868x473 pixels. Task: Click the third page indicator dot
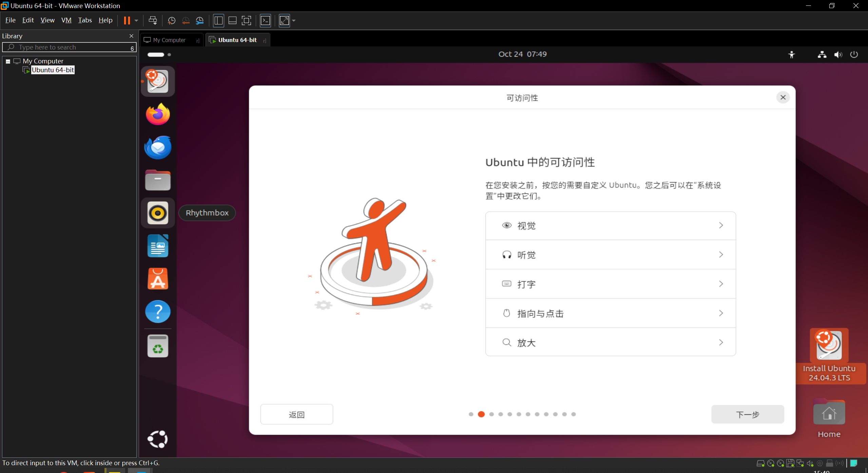pos(491,414)
